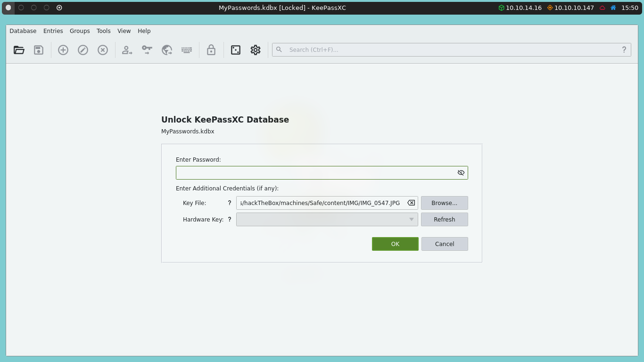644x362 pixels.
Task: Switch to last workspace indicator with dot
Action: coord(59,8)
